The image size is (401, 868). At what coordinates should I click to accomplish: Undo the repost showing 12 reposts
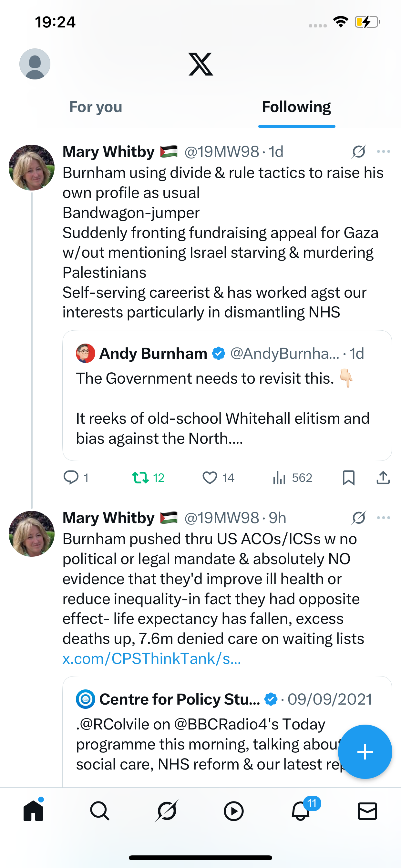pyautogui.click(x=140, y=478)
